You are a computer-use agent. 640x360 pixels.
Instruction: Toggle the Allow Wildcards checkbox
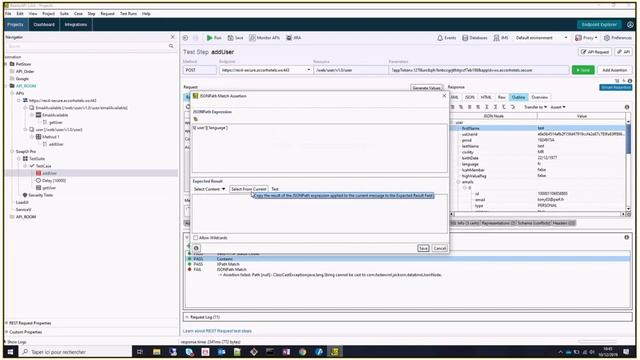tap(196, 238)
